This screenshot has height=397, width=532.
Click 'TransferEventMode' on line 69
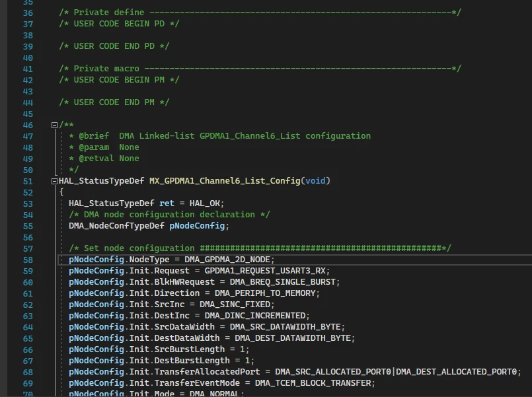[197, 382]
